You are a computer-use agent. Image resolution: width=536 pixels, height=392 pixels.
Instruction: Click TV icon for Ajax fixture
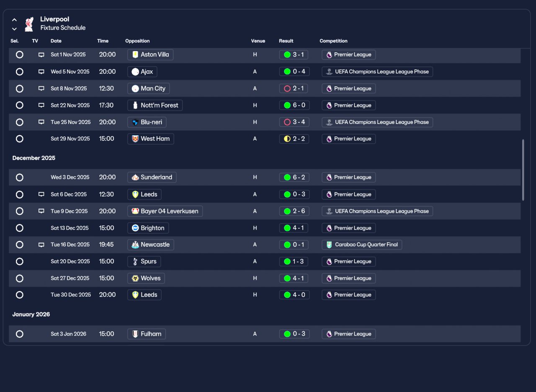coord(41,72)
